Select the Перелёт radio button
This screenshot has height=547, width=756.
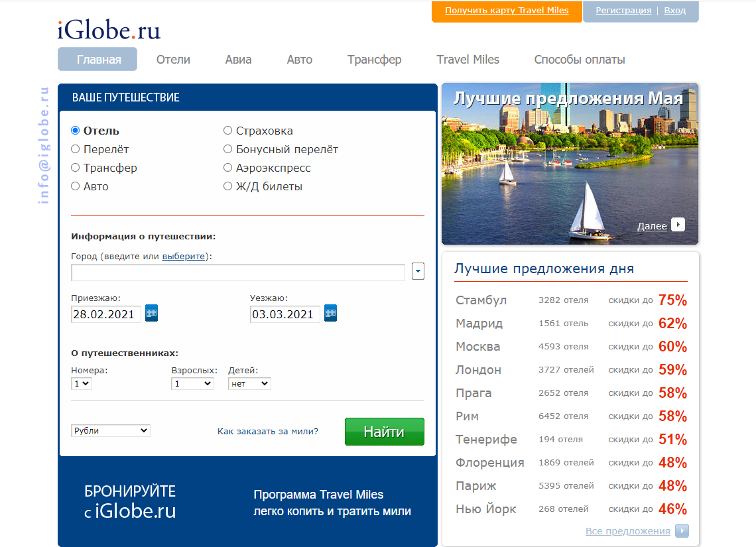pyautogui.click(x=75, y=149)
